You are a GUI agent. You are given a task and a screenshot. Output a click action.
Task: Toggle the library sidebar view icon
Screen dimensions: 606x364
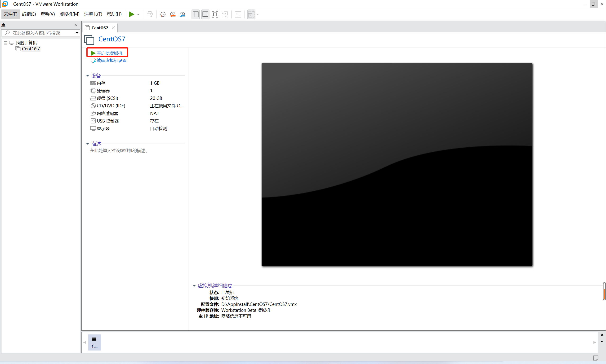[x=195, y=14]
